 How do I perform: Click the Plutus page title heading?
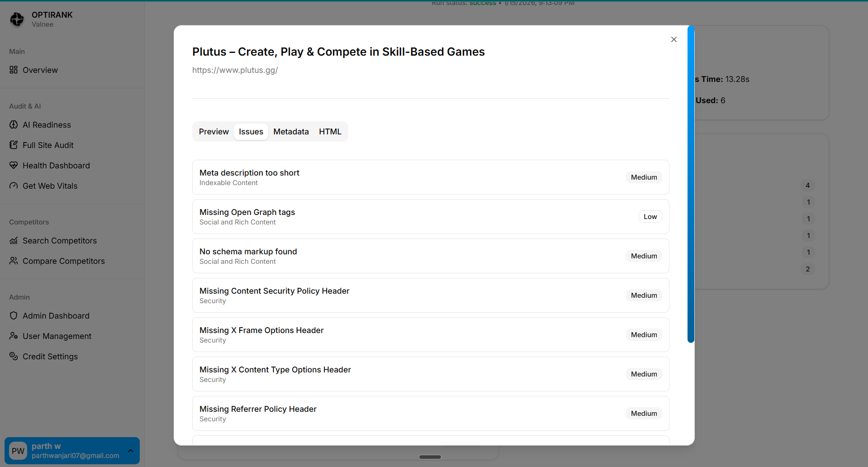point(338,52)
